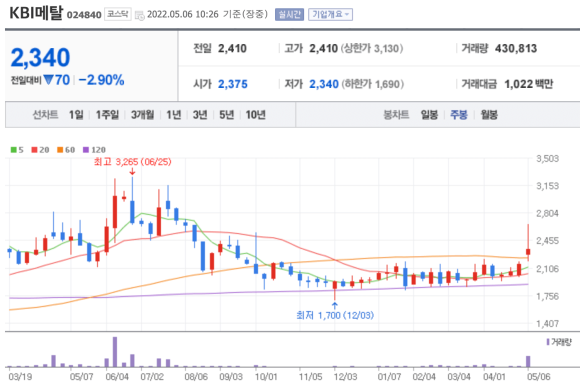580x385 pixels.
Task: Click the KBI메탈 stock name
Action: point(36,13)
